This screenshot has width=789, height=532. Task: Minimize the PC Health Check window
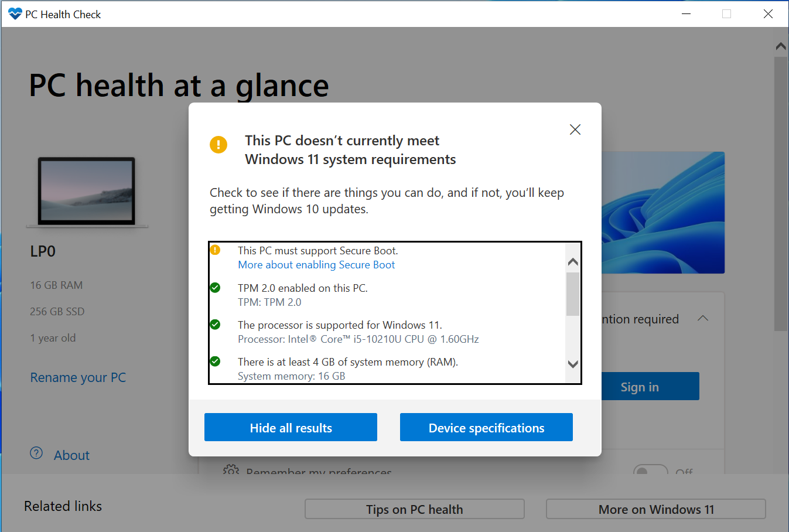[x=686, y=14]
